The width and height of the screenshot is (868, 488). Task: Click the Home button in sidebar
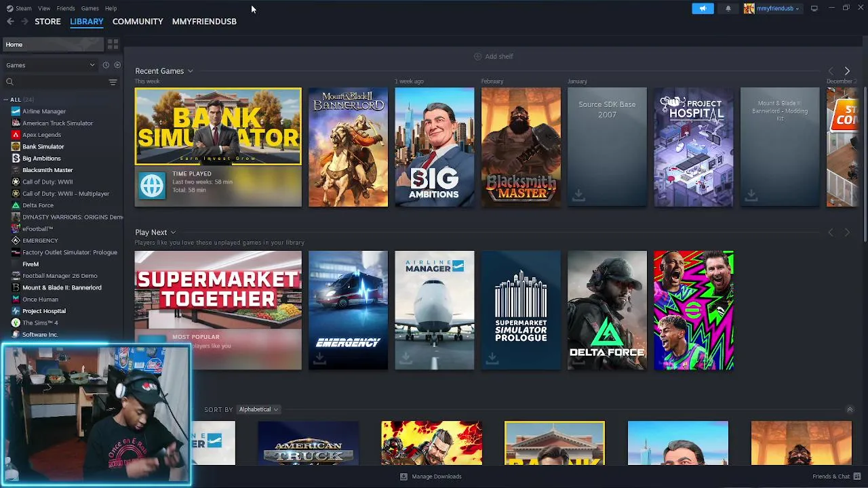coord(52,44)
